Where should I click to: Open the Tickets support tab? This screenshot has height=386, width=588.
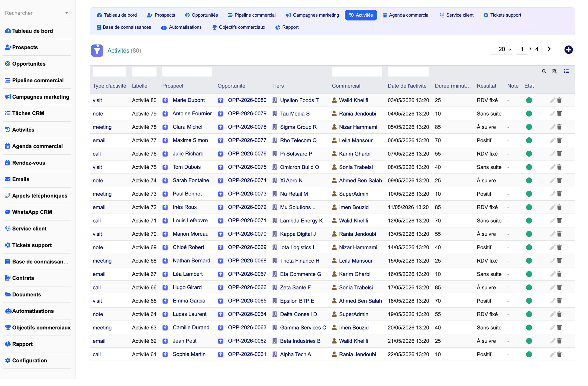502,15
